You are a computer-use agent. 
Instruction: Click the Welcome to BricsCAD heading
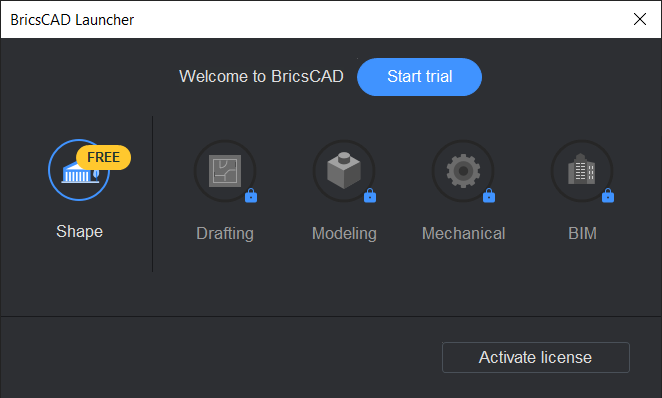[x=261, y=76]
